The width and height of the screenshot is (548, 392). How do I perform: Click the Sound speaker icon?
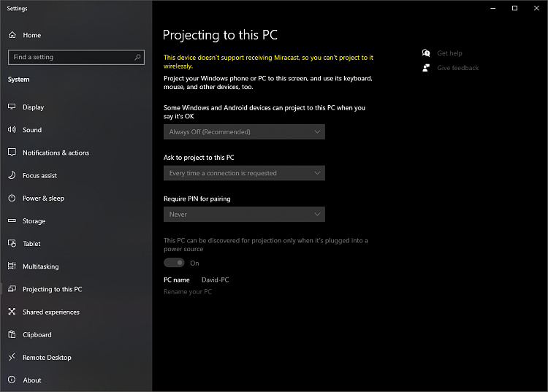click(x=12, y=129)
